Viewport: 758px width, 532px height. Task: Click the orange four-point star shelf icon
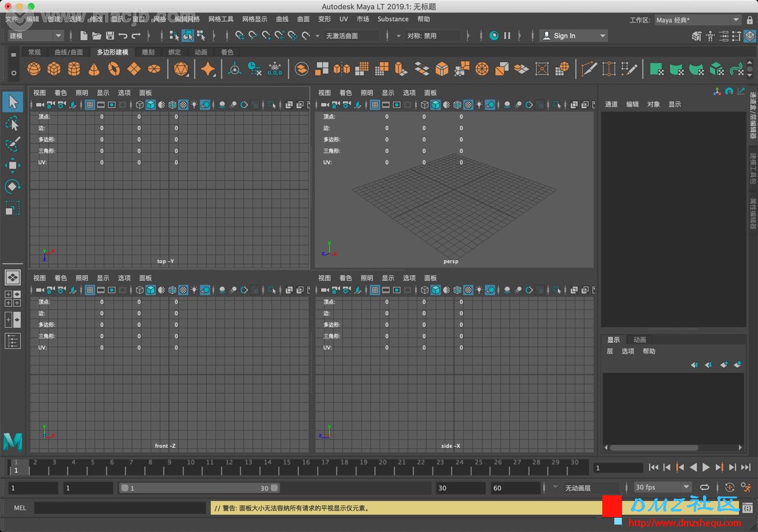pyautogui.click(x=208, y=69)
